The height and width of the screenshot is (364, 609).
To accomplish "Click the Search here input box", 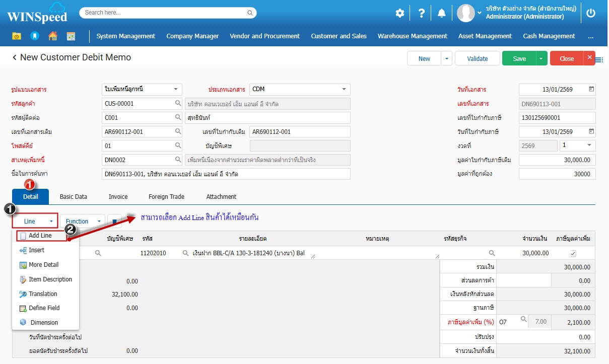I will (x=168, y=13).
